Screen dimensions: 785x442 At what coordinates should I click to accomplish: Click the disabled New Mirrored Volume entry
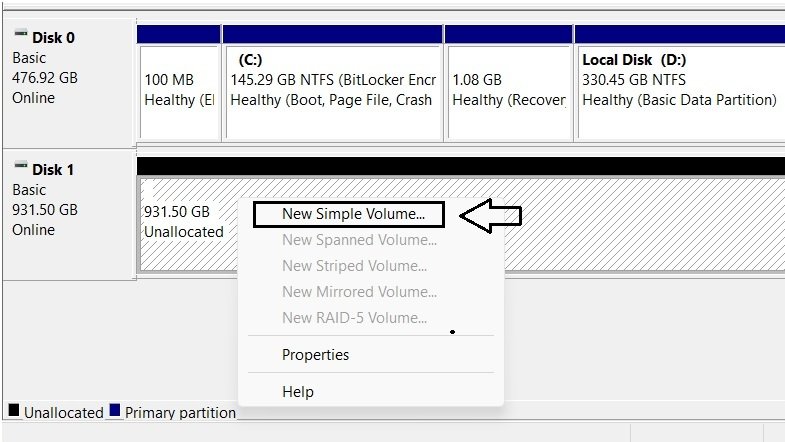[x=359, y=292]
